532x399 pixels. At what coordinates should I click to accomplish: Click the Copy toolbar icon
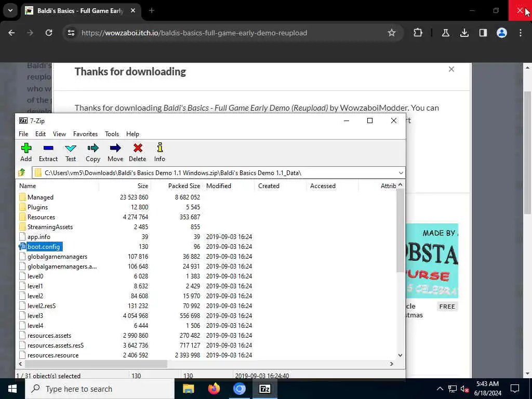click(x=92, y=152)
